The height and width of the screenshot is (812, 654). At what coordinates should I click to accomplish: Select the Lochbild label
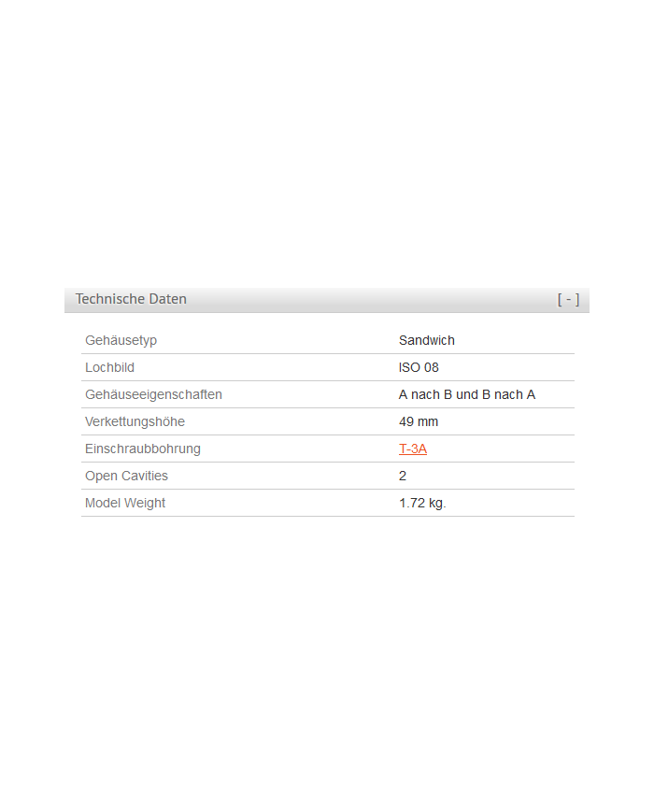coord(109,367)
